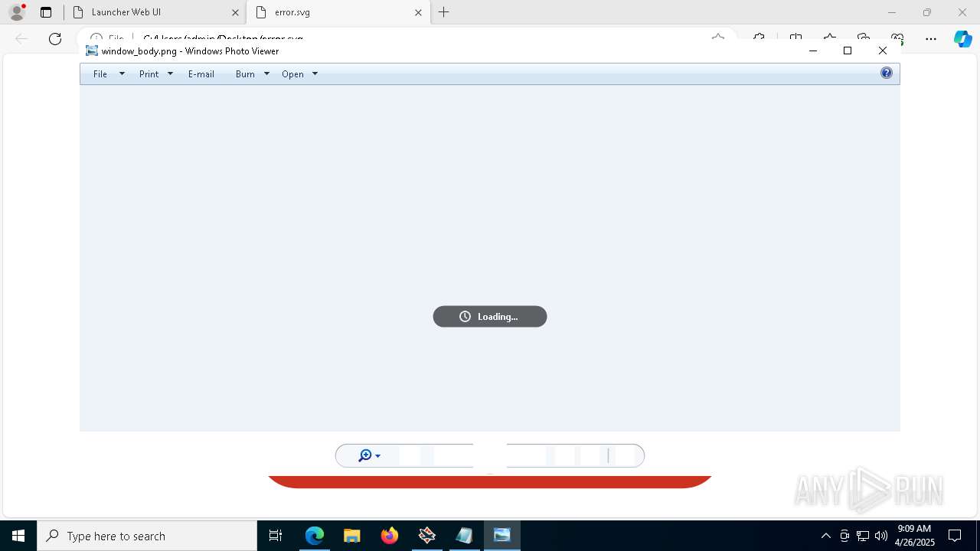Viewport: 980px width, 551px height.
Task: Open the Edge favorites icon
Action: pos(830,38)
